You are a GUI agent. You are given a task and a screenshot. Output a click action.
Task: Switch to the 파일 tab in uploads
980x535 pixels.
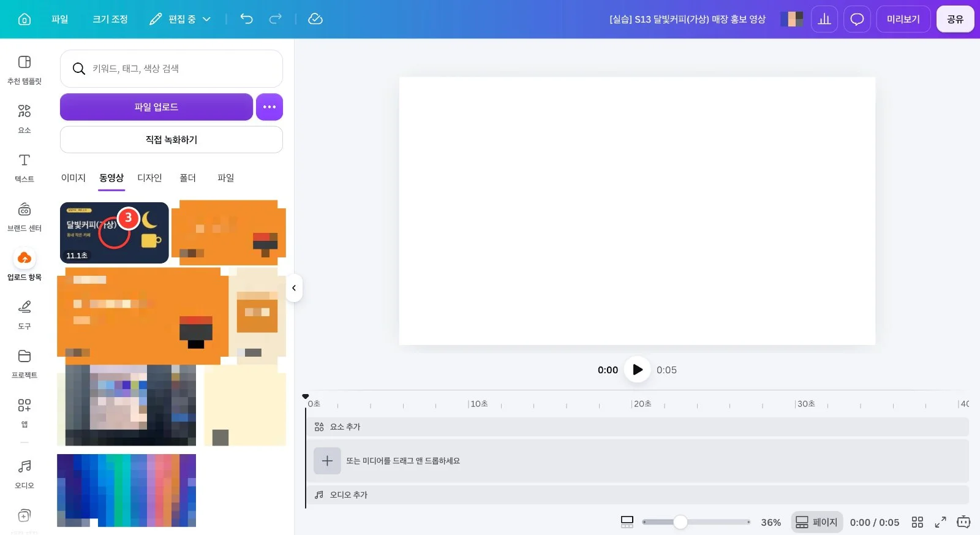click(225, 178)
